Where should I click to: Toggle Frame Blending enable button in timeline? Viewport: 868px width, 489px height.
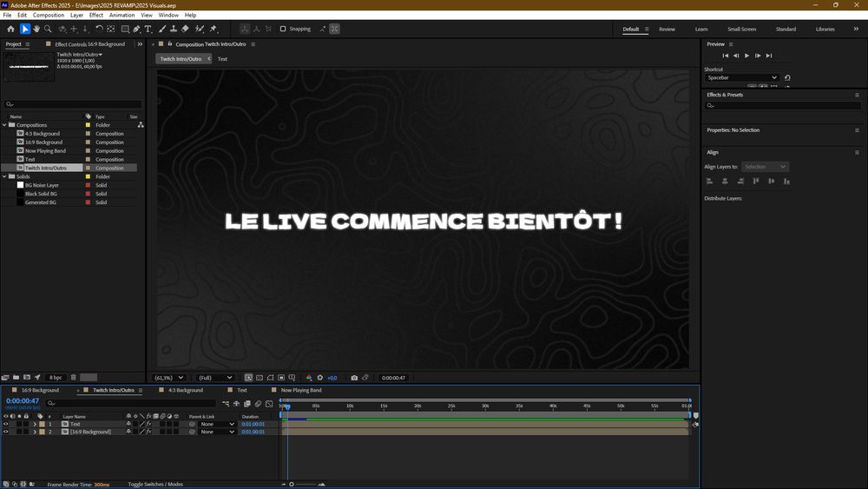247,404
